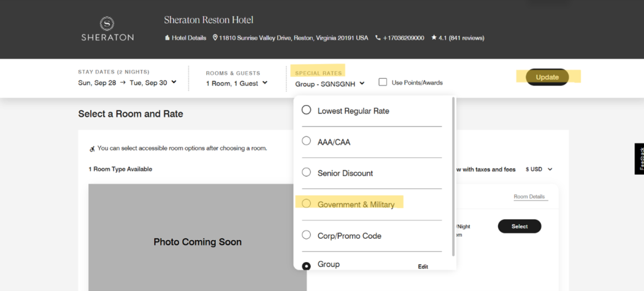
Task: Check the Use Points/Awards checkbox
Action: [383, 82]
